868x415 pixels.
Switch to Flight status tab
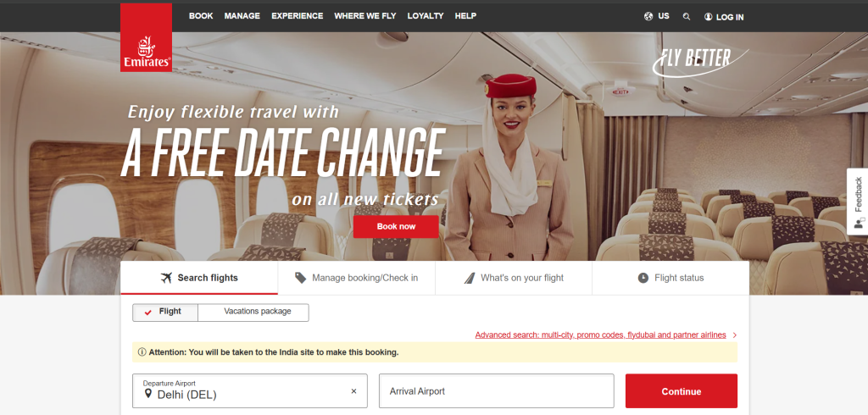point(670,278)
